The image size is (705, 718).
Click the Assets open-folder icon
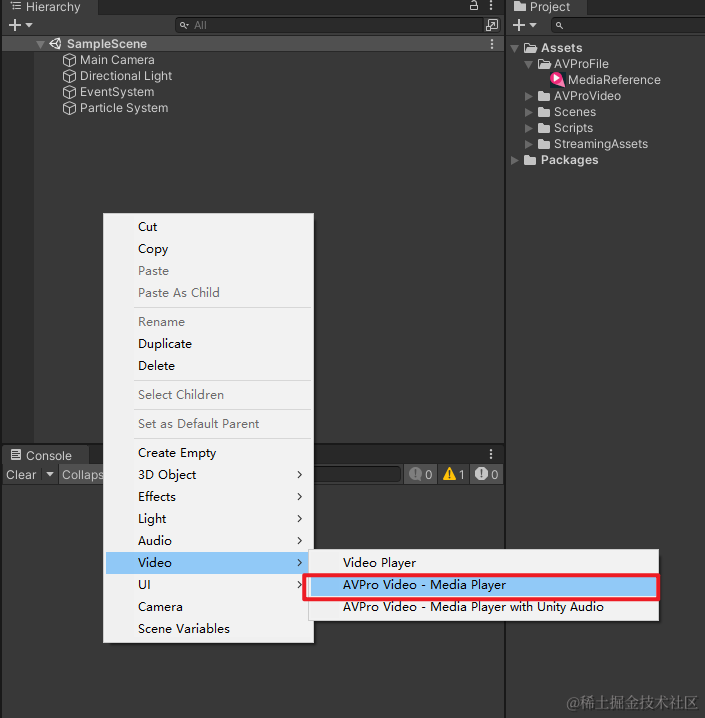tap(530, 48)
